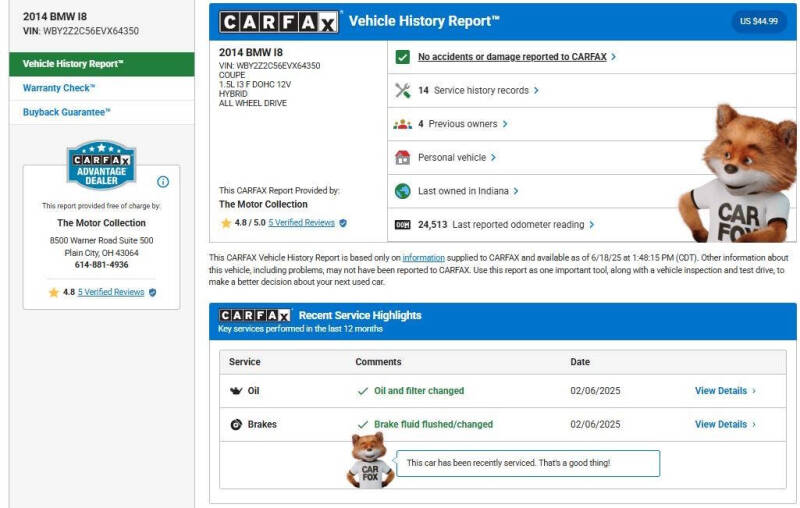
Task: Click the globe last owned icon
Action: point(403,191)
